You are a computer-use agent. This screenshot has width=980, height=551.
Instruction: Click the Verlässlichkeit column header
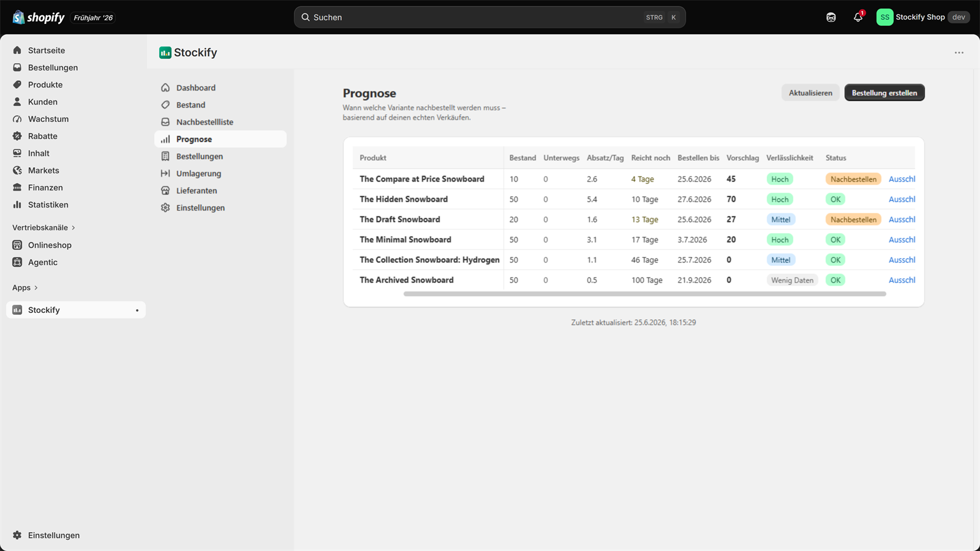[790, 158]
